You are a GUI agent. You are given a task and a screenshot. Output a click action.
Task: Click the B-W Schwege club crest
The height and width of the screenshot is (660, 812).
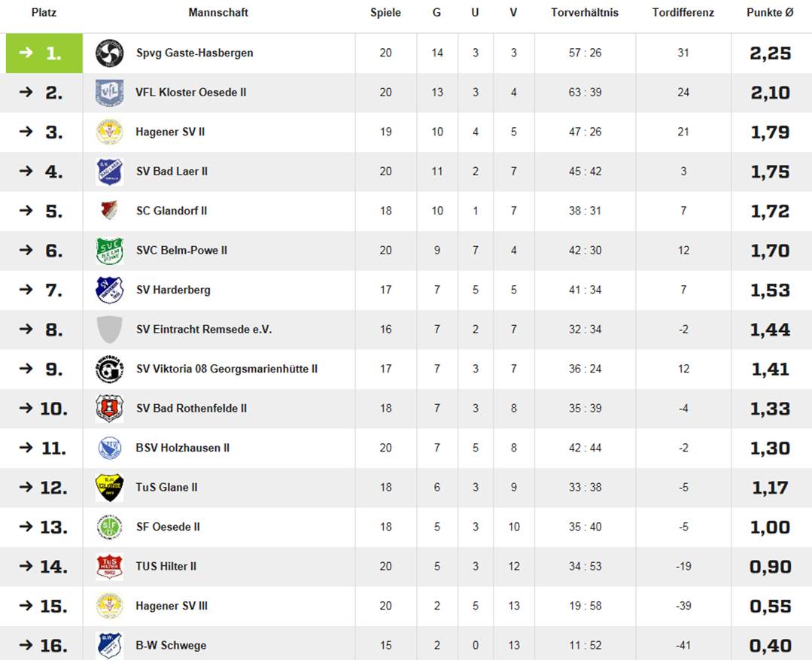pos(110,646)
